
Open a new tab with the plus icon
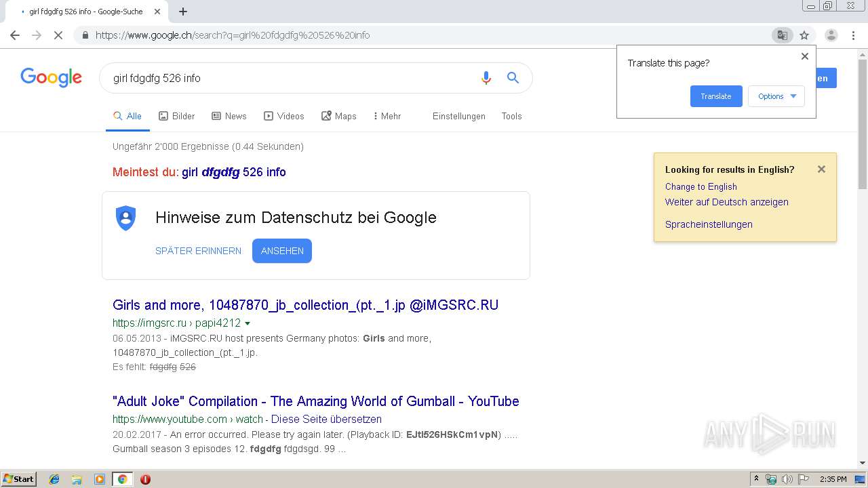pos(183,12)
